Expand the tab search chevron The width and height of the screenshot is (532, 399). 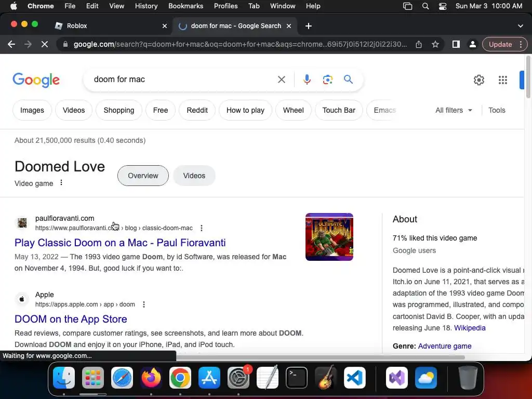[520, 26]
